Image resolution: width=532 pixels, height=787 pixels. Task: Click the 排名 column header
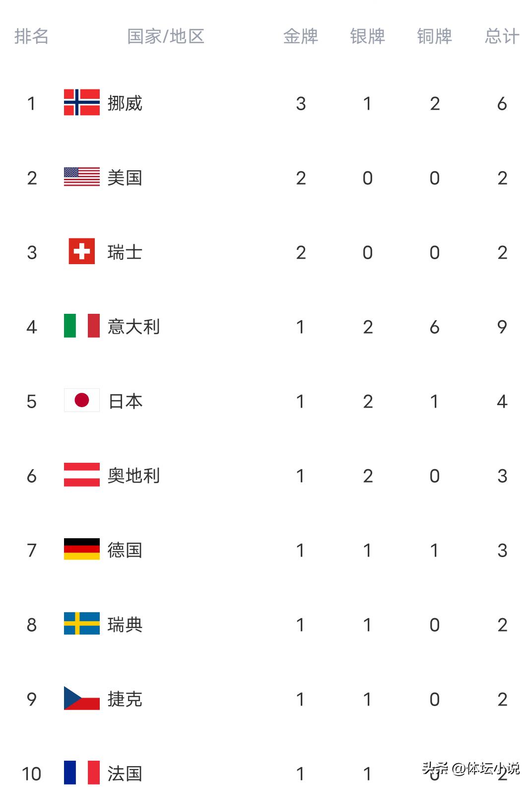[x=31, y=36]
